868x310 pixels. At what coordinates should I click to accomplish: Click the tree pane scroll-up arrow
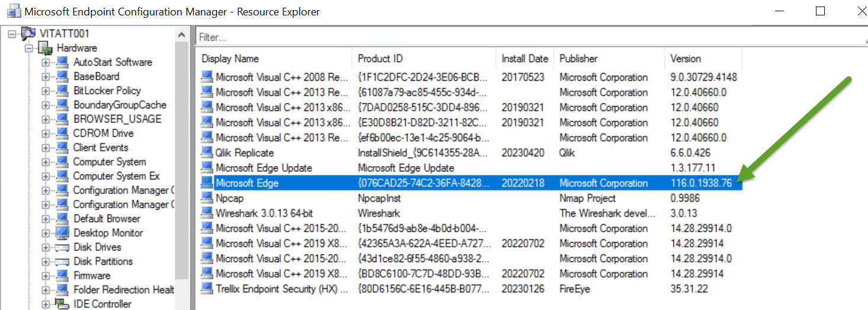(x=182, y=35)
